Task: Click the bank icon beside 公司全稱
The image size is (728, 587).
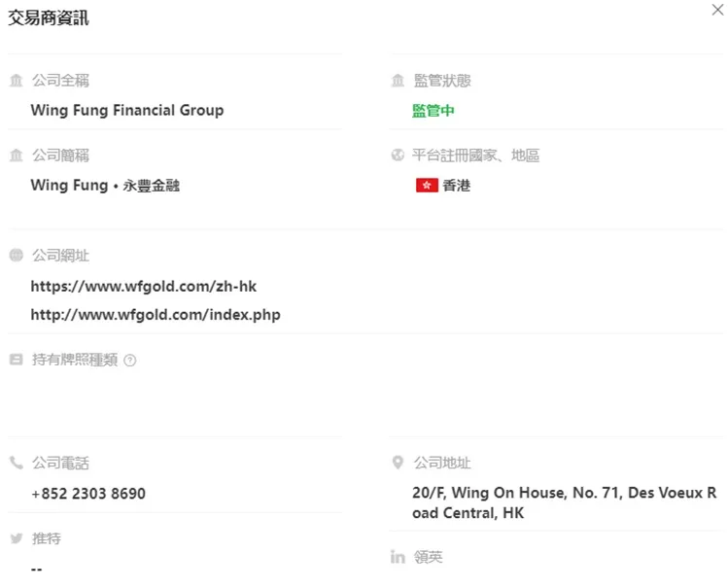Action: click(17, 81)
